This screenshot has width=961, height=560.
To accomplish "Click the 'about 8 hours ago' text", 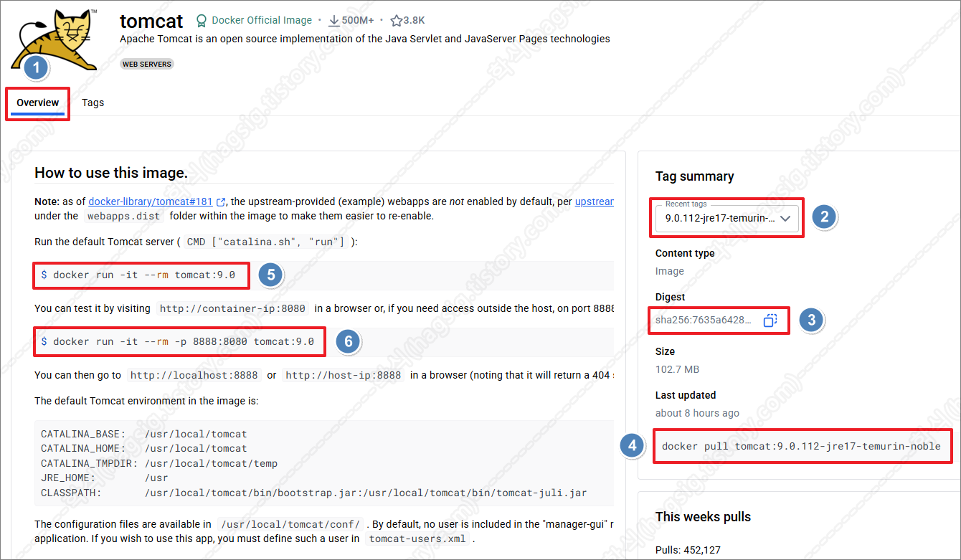I will coord(697,413).
